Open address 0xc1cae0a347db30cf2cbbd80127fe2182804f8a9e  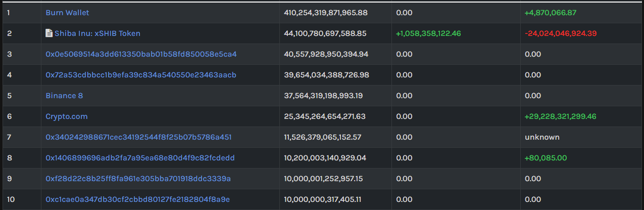(x=137, y=199)
